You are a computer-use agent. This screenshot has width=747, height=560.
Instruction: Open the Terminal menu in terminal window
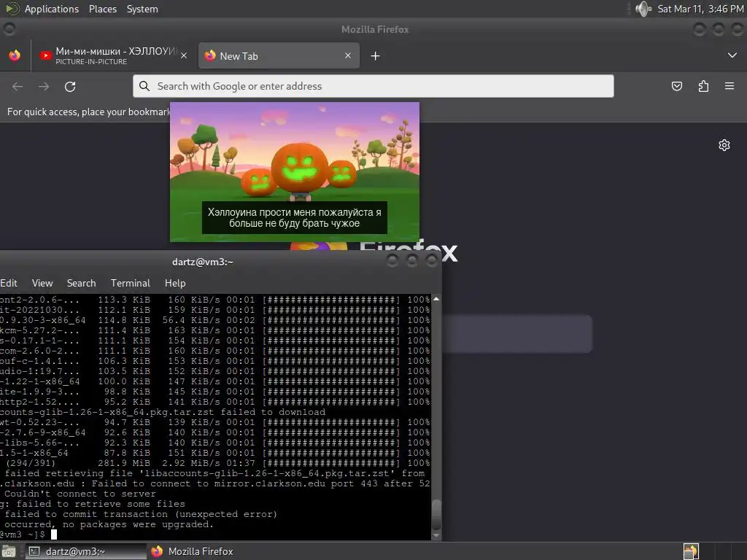[x=130, y=283]
